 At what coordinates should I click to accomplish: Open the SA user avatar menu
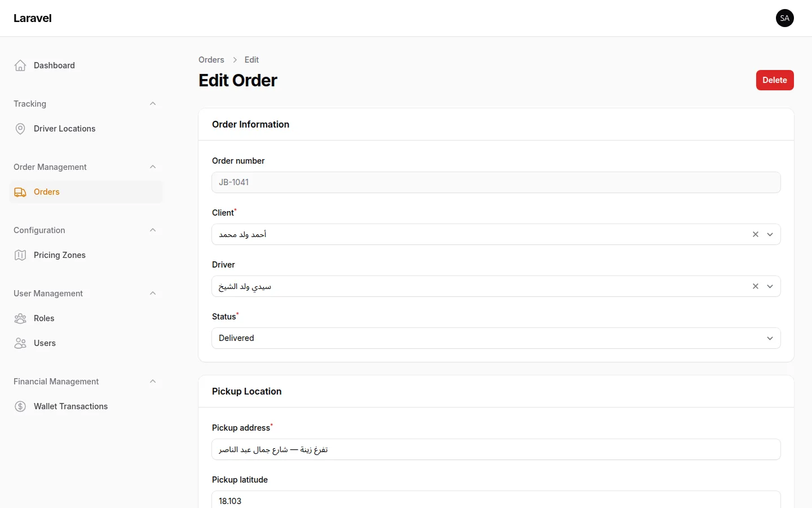[785, 18]
